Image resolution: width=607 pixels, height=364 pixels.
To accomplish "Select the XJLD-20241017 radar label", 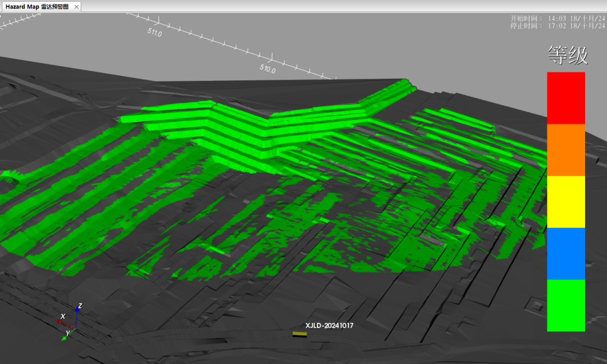I will tap(329, 325).
